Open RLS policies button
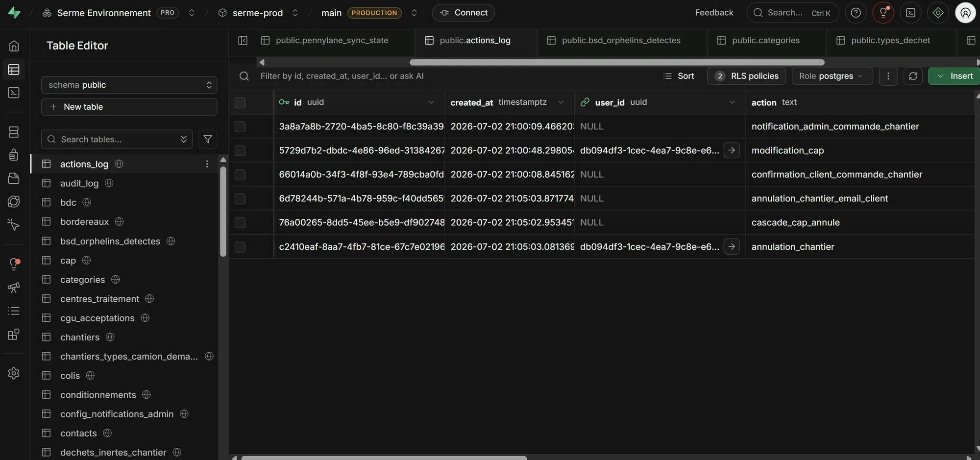The height and width of the screenshot is (460, 980). click(747, 76)
